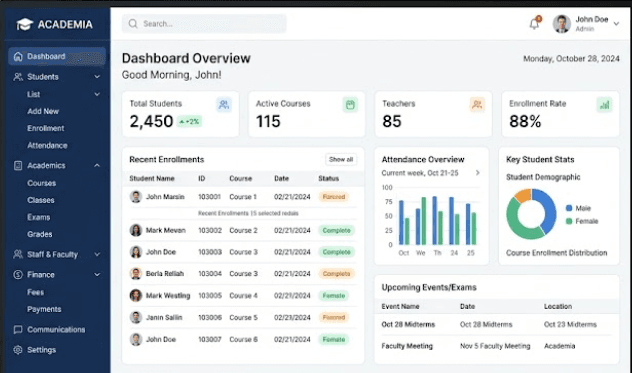Click Course Enrollment Distribution label
632x373 pixels.
tap(557, 253)
